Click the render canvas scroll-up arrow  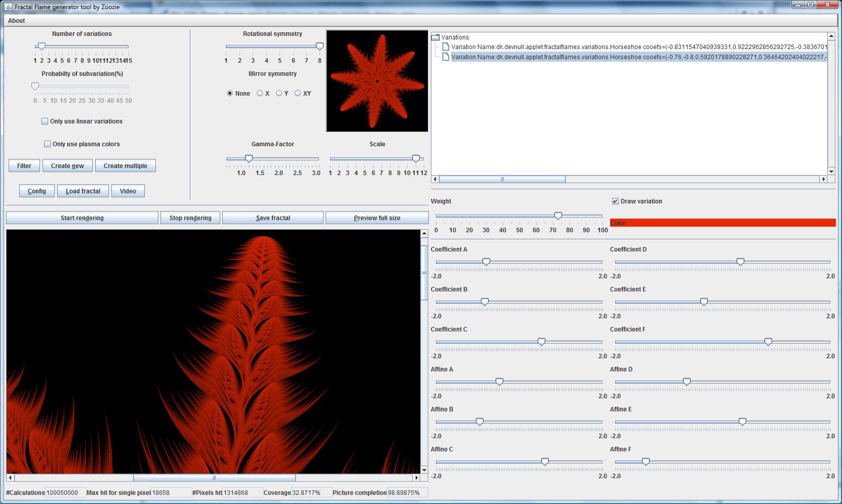point(424,234)
